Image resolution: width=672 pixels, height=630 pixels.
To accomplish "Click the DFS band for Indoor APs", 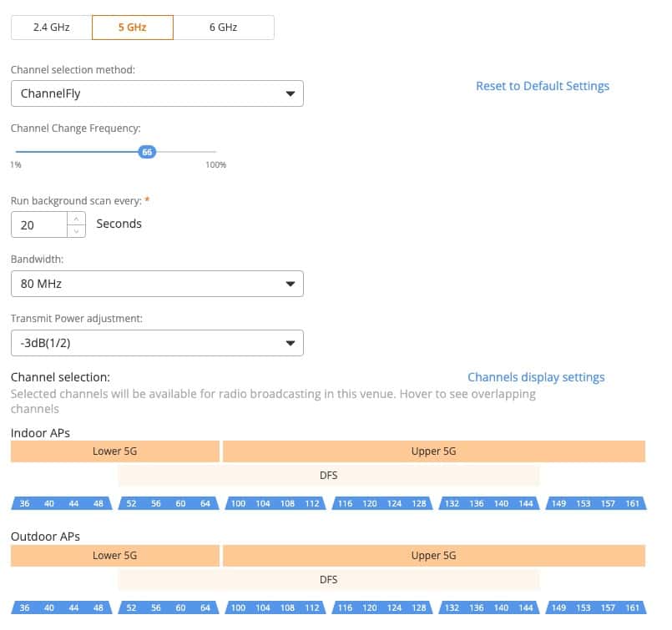I will click(x=329, y=476).
